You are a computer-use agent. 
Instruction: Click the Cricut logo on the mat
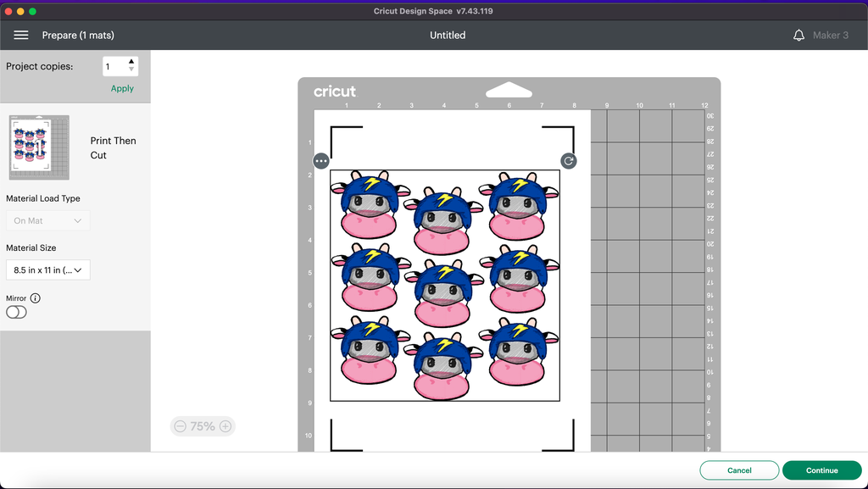pos(335,92)
